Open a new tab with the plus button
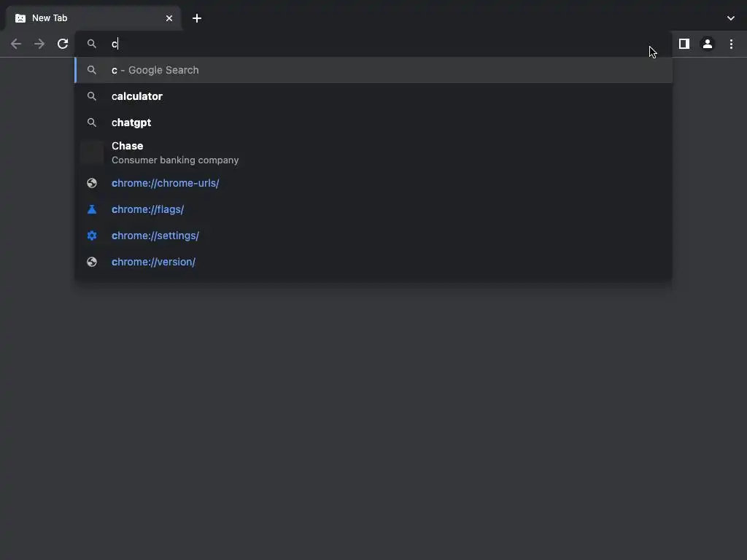This screenshot has height=560, width=747. tap(197, 18)
